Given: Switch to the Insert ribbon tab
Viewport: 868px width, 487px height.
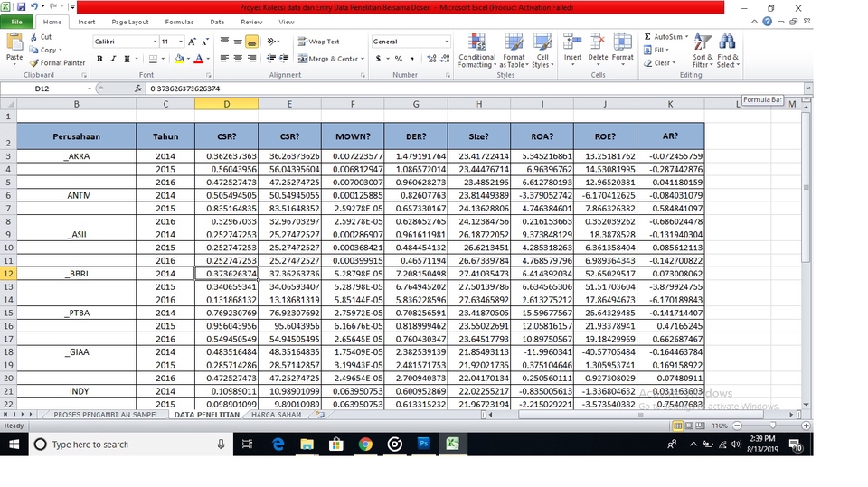Looking at the screenshot, I should pos(87,22).
